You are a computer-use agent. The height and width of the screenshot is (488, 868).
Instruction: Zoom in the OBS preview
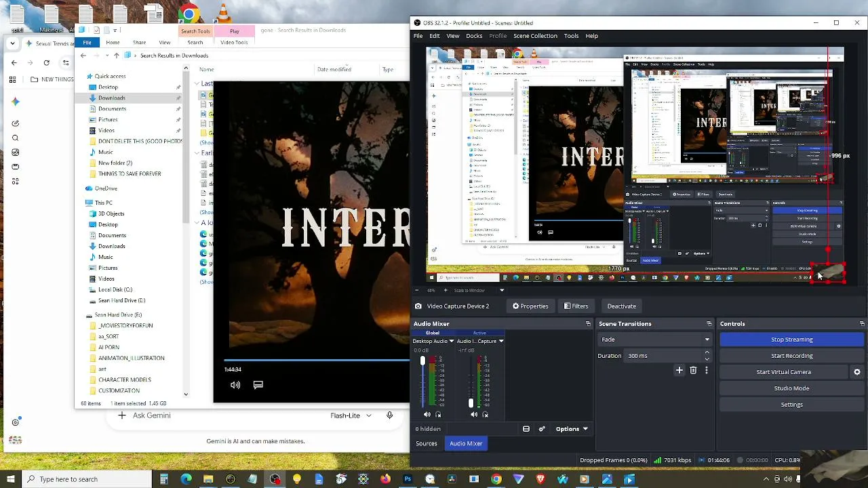point(445,290)
